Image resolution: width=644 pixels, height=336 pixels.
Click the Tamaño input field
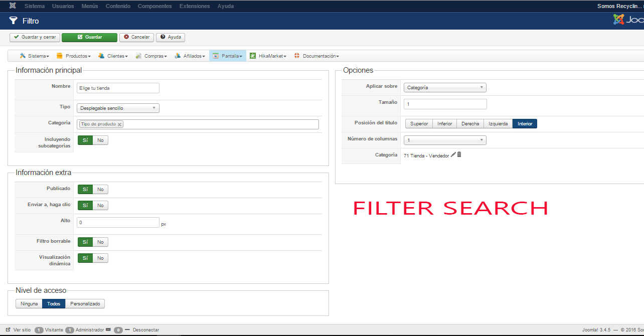[445, 104]
